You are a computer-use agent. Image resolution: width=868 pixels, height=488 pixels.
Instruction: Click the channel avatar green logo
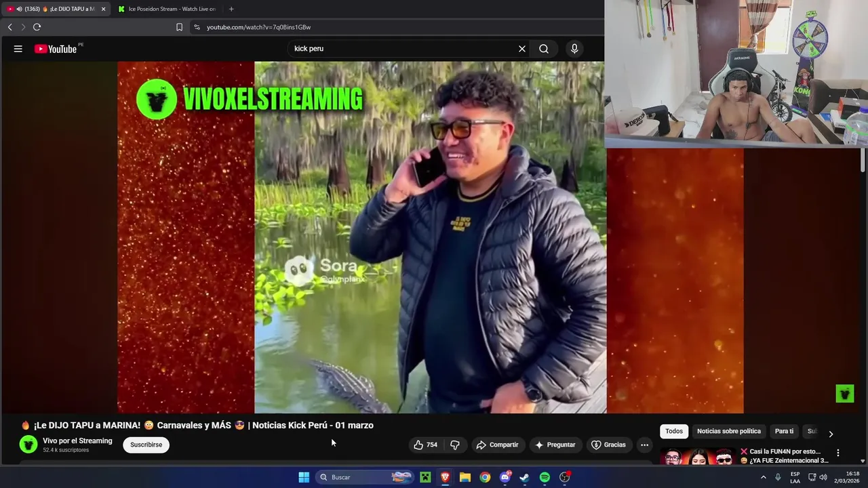click(x=28, y=445)
